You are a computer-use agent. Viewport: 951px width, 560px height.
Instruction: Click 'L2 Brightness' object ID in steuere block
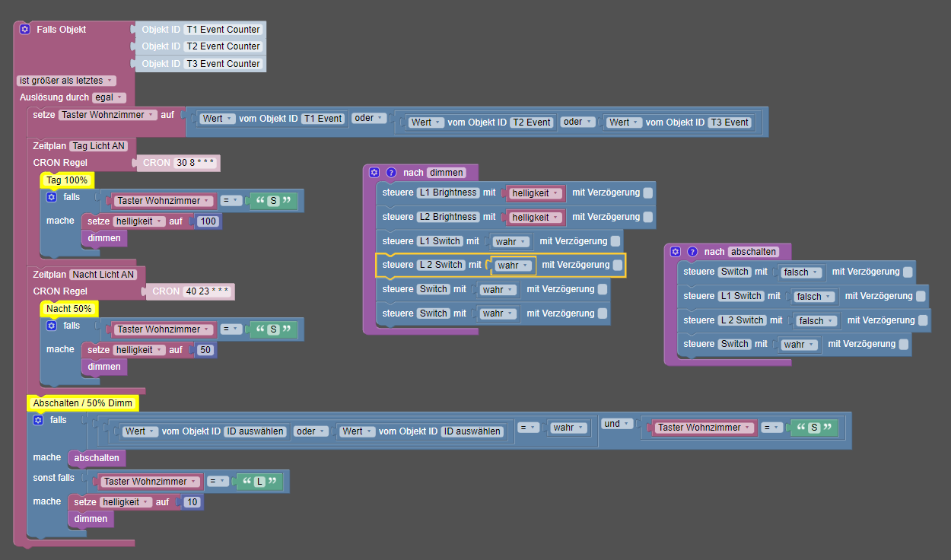(x=449, y=217)
